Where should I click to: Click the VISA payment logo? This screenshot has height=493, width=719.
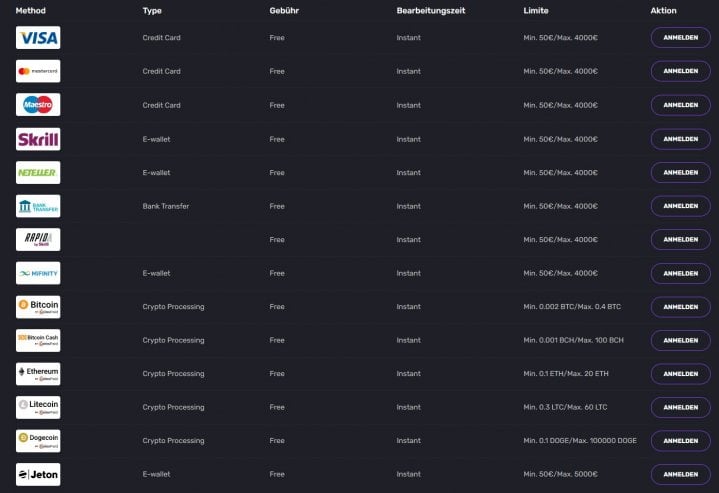point(38,38)
